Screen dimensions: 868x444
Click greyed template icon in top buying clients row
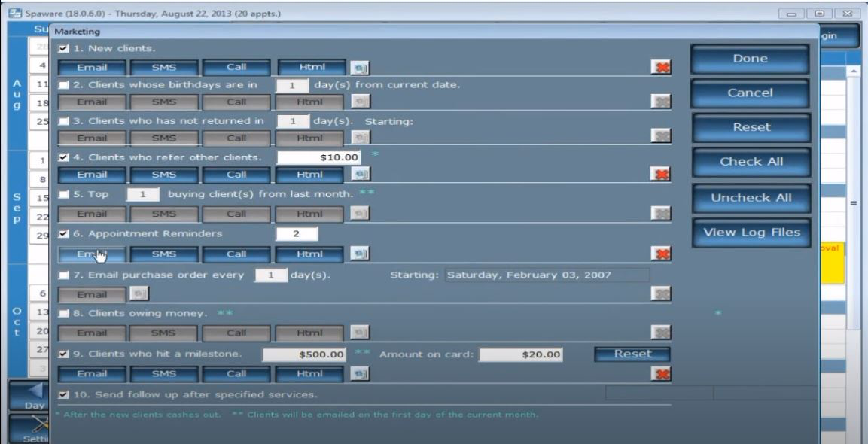[x=361, y=213]
